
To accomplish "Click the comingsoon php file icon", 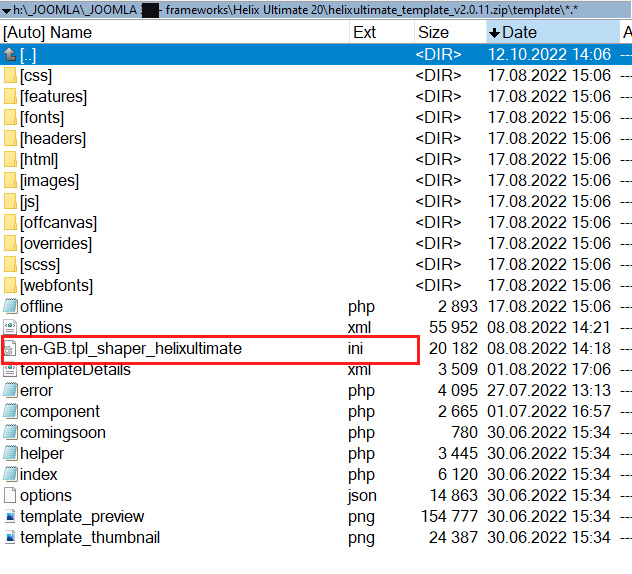I will 10,432.
